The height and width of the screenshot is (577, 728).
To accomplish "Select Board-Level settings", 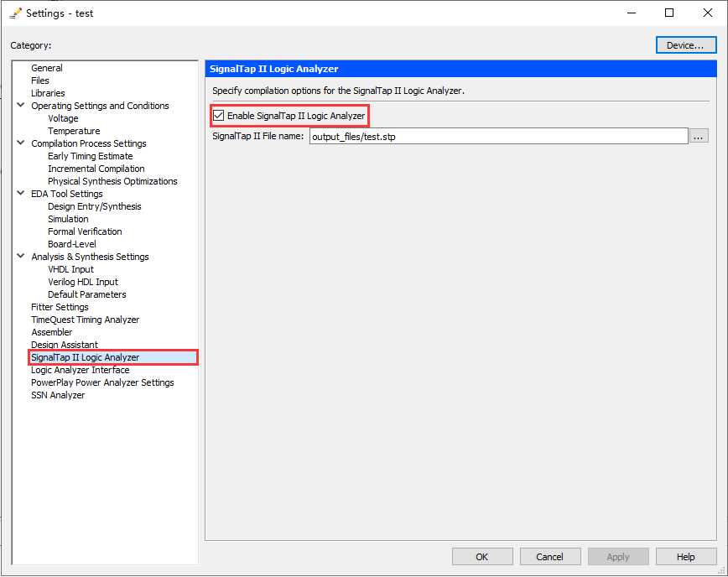I will (x=72, y=244).
